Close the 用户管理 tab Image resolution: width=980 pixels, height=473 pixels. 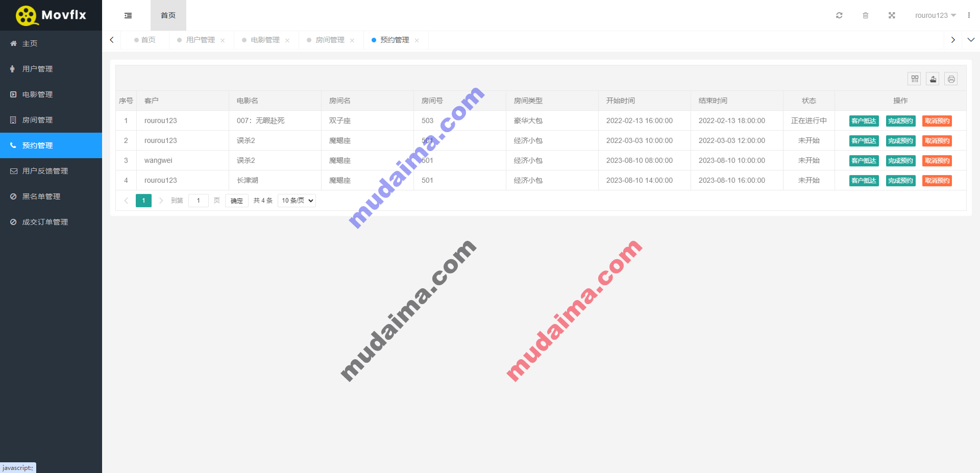223,40
